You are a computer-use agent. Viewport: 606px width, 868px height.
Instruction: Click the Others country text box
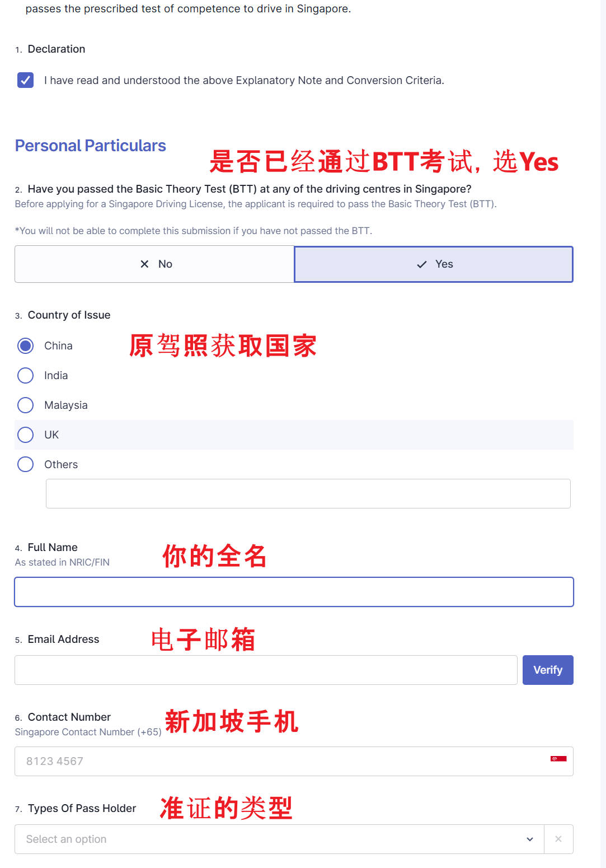(308, 493)
